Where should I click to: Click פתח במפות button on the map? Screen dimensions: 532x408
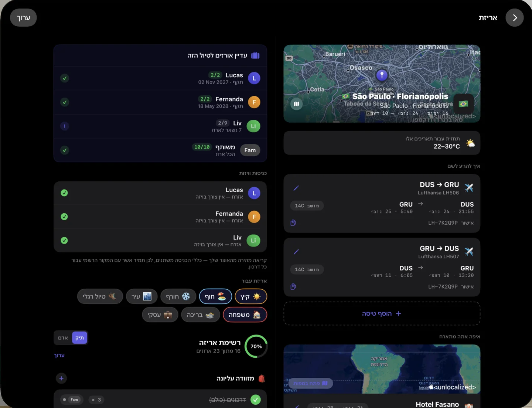point(310,383)
